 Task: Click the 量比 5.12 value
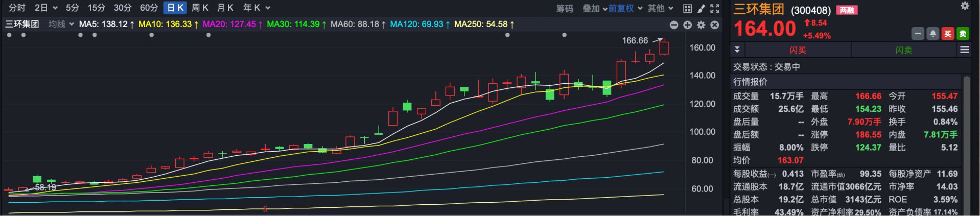(x=949, y=147)
